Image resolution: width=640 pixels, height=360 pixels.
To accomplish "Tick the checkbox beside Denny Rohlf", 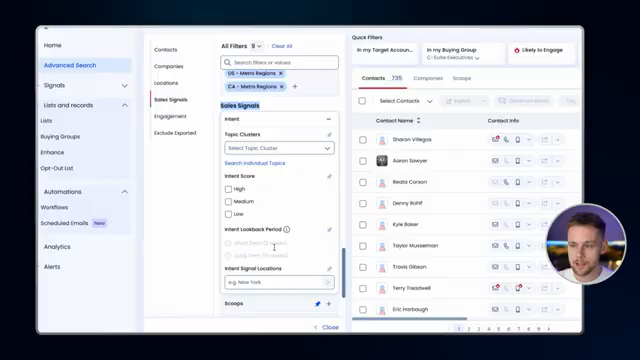I will 362,203.
